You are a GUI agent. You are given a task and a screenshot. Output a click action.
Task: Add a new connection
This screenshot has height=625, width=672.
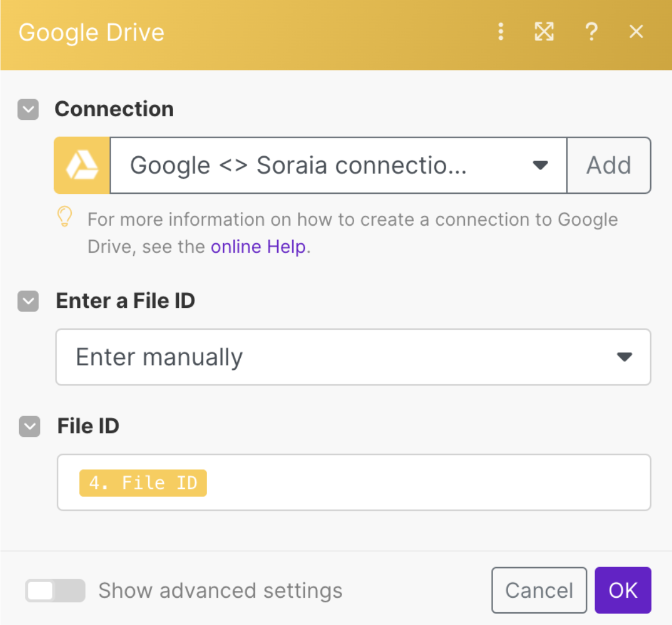coord(608,166)
